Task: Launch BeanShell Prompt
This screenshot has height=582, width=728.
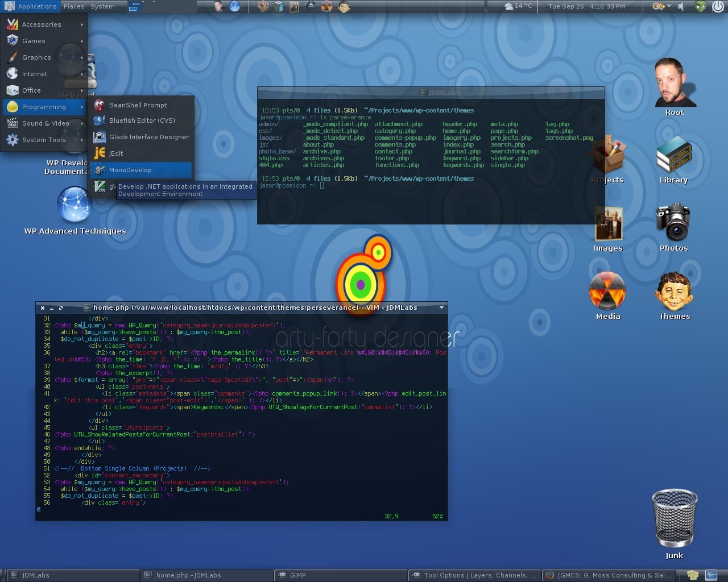Action: point(141,105)
